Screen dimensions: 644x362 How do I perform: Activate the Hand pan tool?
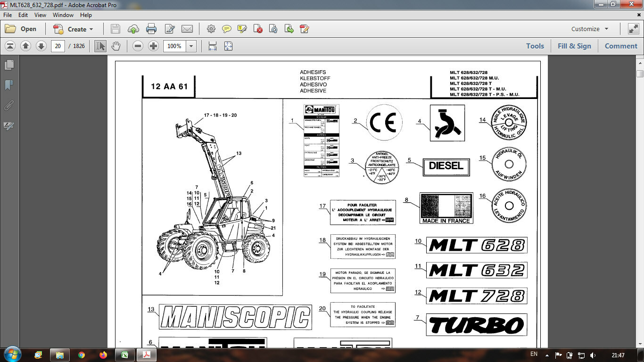coord(116,46)
